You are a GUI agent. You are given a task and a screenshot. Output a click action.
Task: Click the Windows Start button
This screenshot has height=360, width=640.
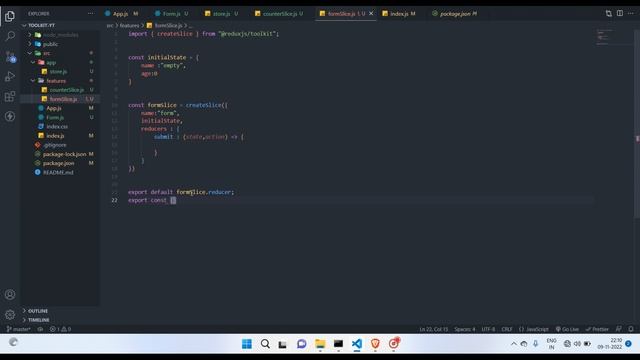click(x=247, y=344)
